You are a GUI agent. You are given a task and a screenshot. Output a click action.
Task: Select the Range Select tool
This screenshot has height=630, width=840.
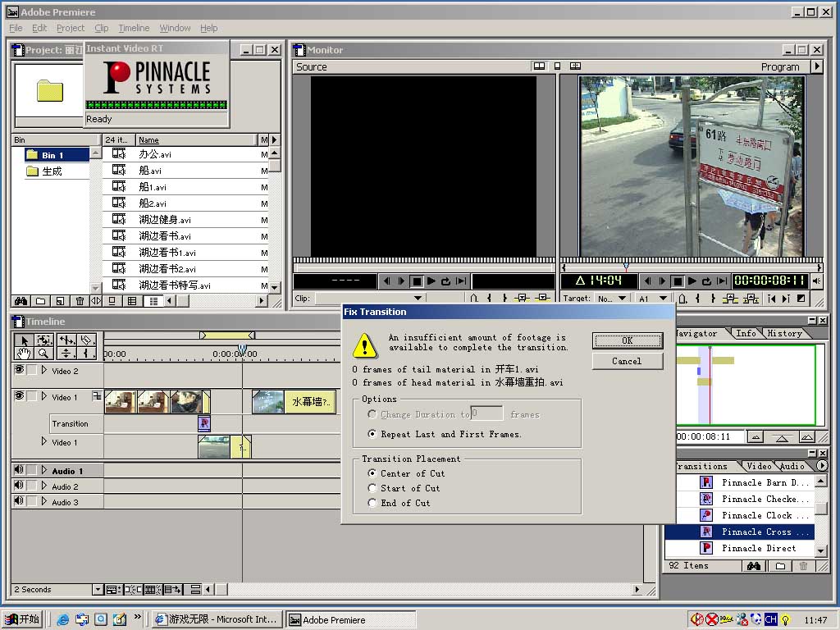pos(44,340)
